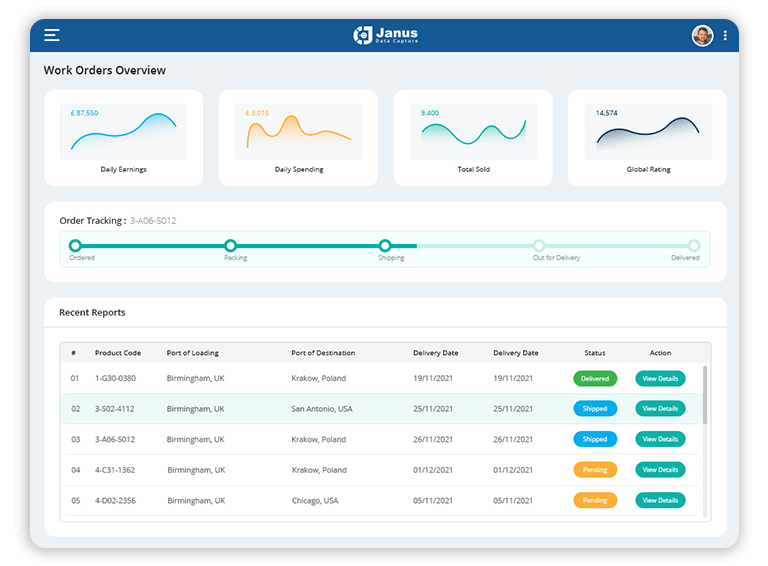Click the Janus Data Capture logo

tap(385, 35)
